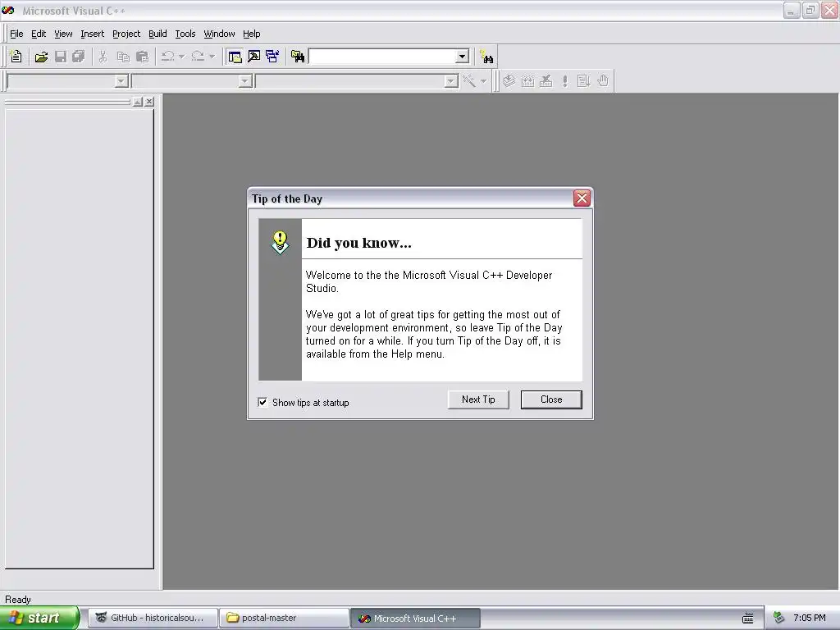Open the undo history dropdown arrow
The height and width of the screenshot is (630, 840).
pyautogui.click(x=181, y=57)
